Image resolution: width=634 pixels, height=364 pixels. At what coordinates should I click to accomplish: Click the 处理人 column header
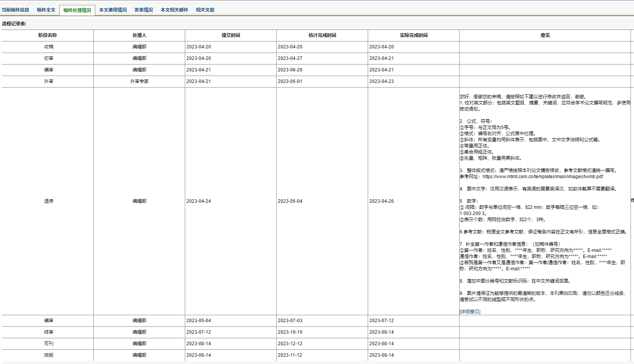(139, 35)
